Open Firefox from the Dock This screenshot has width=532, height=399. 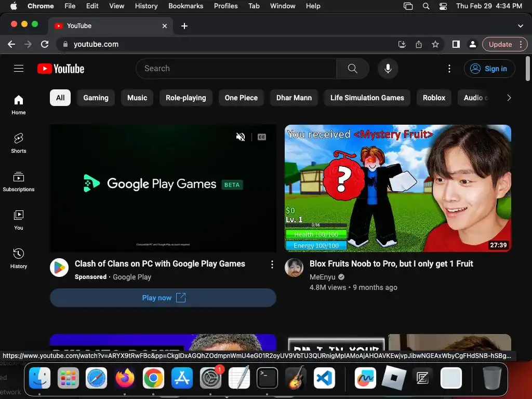point(125,378)
